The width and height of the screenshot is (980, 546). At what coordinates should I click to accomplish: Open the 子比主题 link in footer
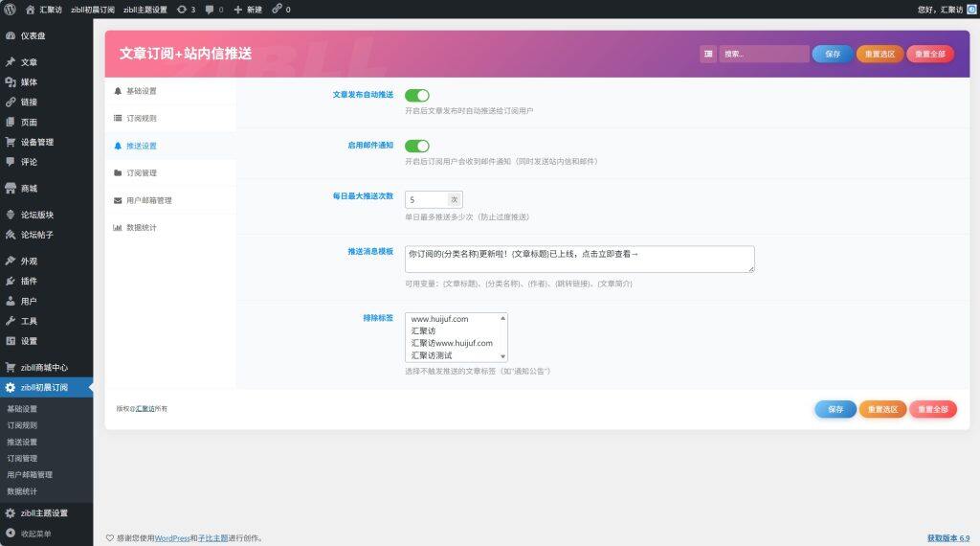(x=212, y=538)
